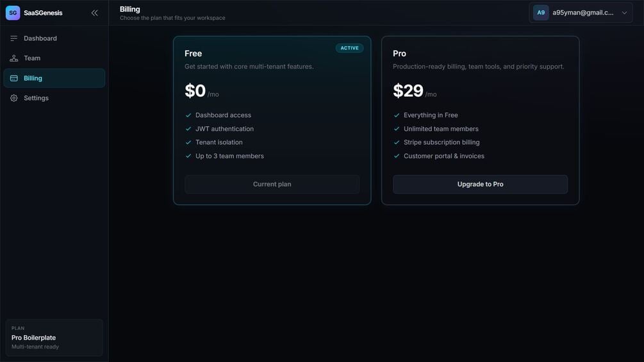
Task: Click the Dashboard menu icon
Action: pyautogui.click(x=14, y=38)
